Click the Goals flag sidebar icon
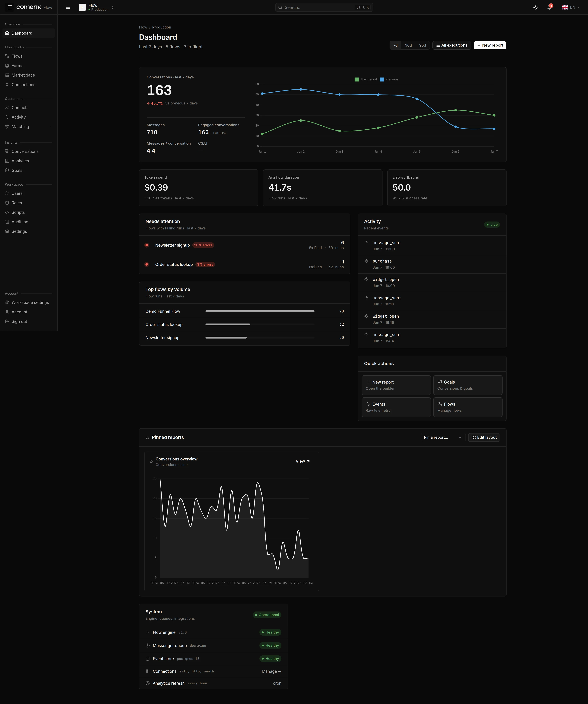Image resolution: width=588 pixels, height=704 pixels. [x=7, y=170]
